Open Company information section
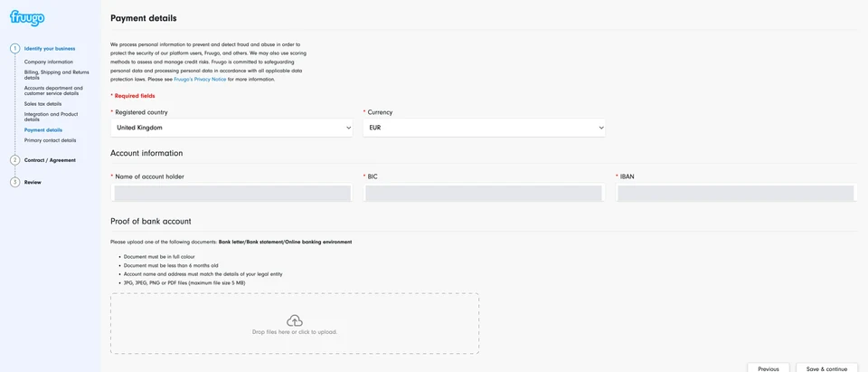868x372 pixels. pyautogui.click(x=49, y=62)
